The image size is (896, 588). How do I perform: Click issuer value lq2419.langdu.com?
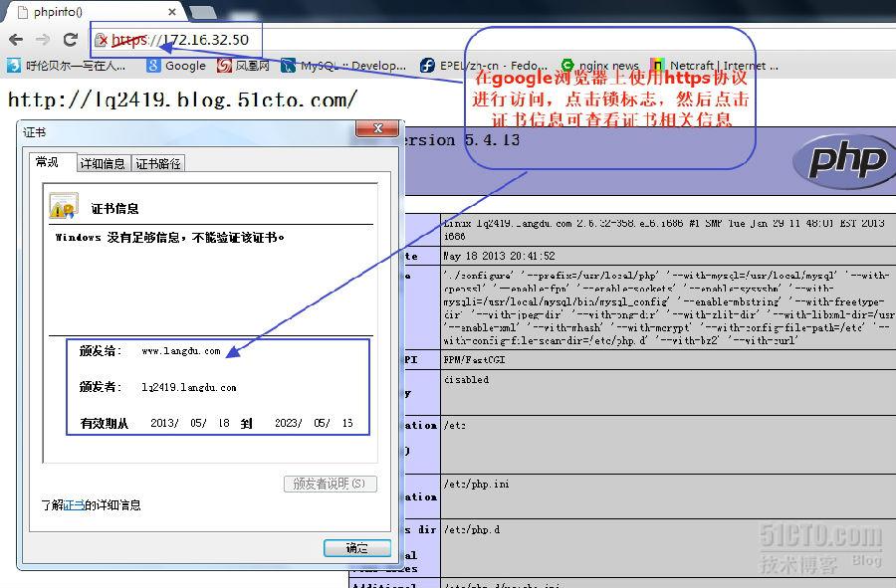tap(189, 388)
